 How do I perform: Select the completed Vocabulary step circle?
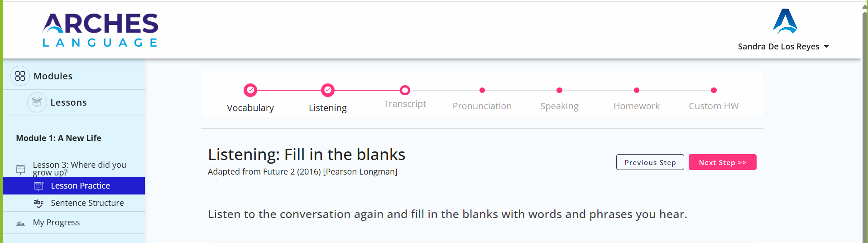[250, 90]
